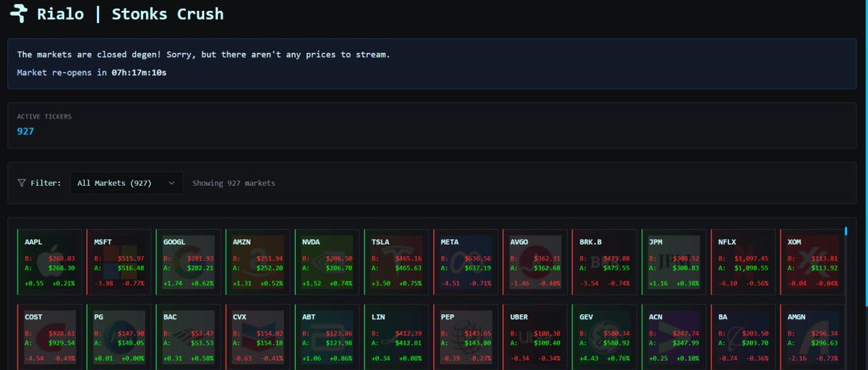Select the AVGO ticker card
Image resolution: width=868 pixels, height=370 pixels.
534,262
